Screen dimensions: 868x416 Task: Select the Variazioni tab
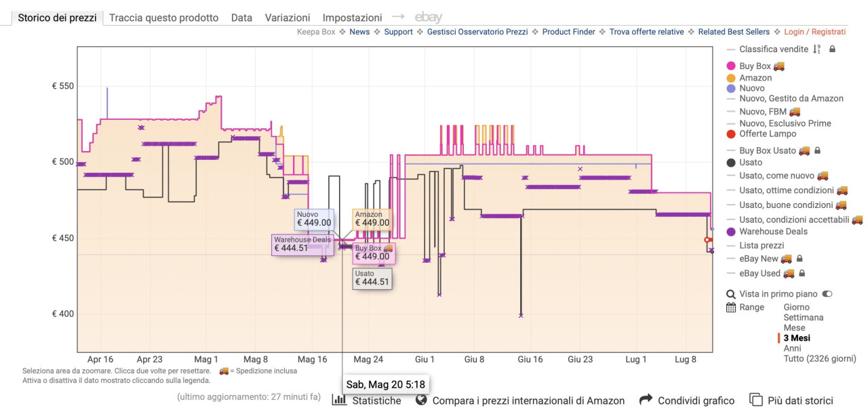tap(288, 18)
